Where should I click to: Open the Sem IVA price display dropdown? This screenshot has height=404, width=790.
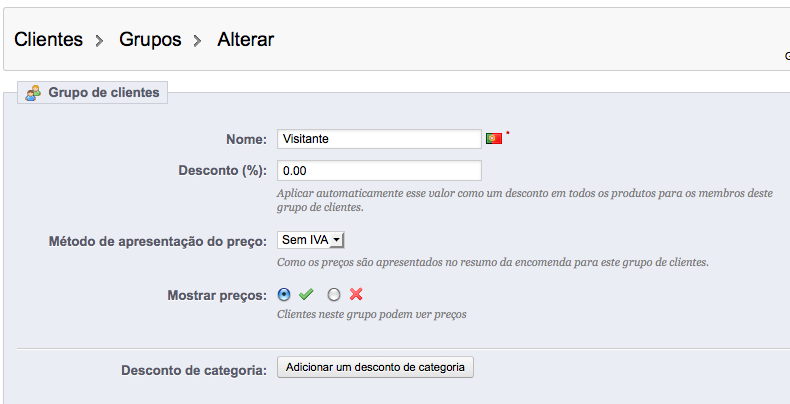(x=311, y=240)
